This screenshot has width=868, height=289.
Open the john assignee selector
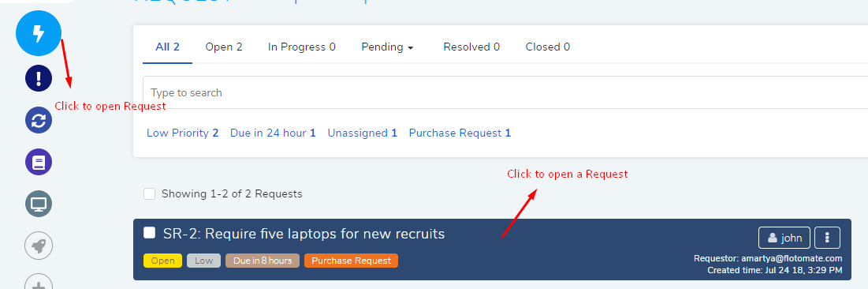pos(784,238)
